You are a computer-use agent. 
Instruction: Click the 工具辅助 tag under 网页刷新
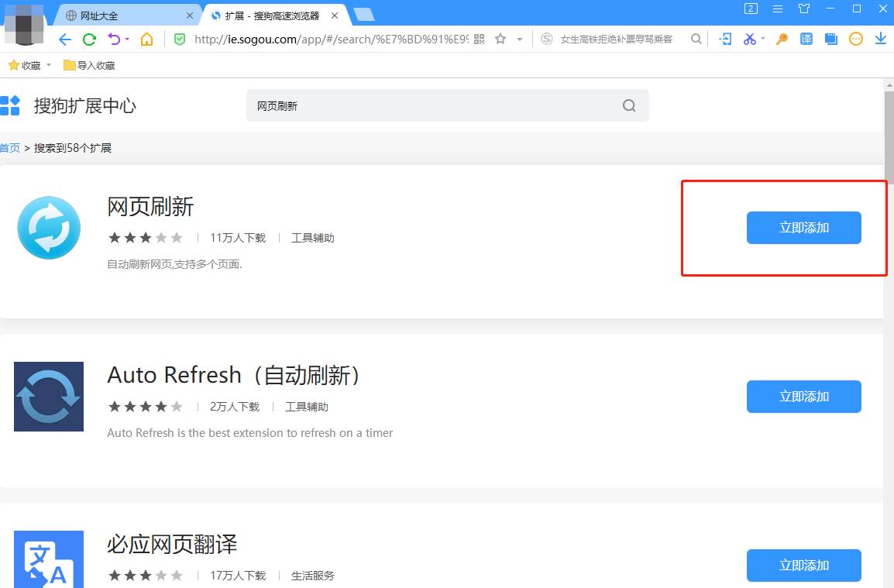[312, 238]
